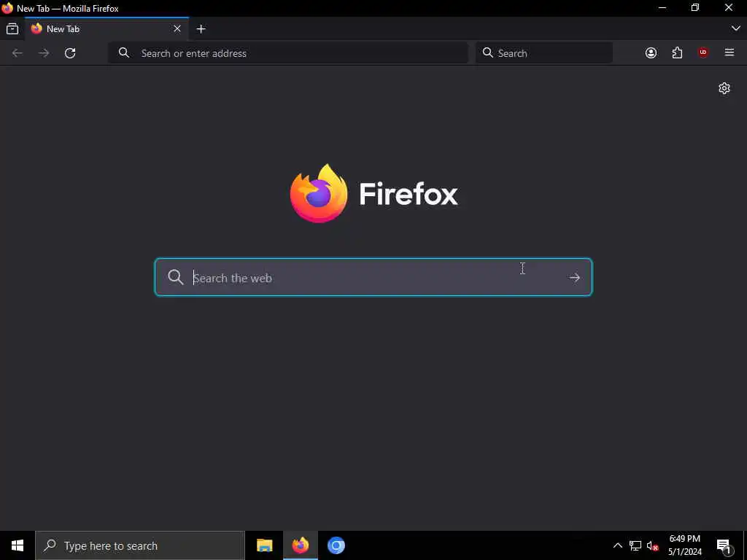Screen dimensions: 747x560
Task: Open the Windows Start menu
Action: pyautogui.click(x=18, y=545)
